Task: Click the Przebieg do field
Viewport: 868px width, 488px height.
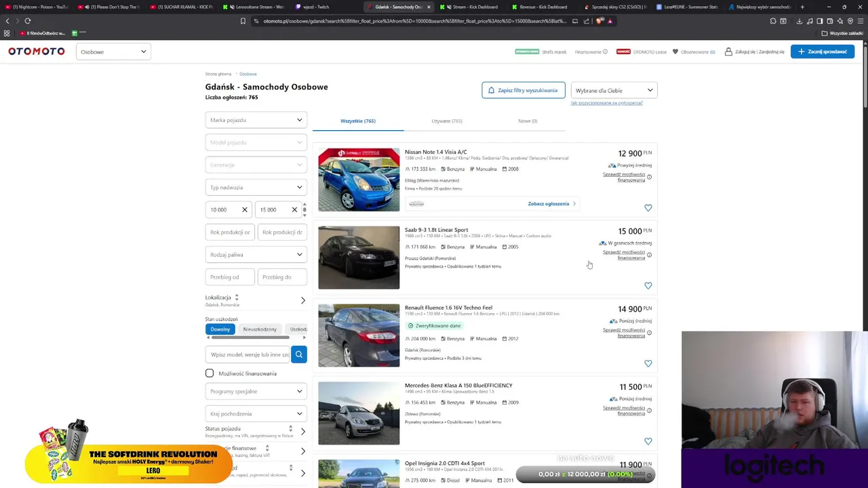Action: point(282,277)
